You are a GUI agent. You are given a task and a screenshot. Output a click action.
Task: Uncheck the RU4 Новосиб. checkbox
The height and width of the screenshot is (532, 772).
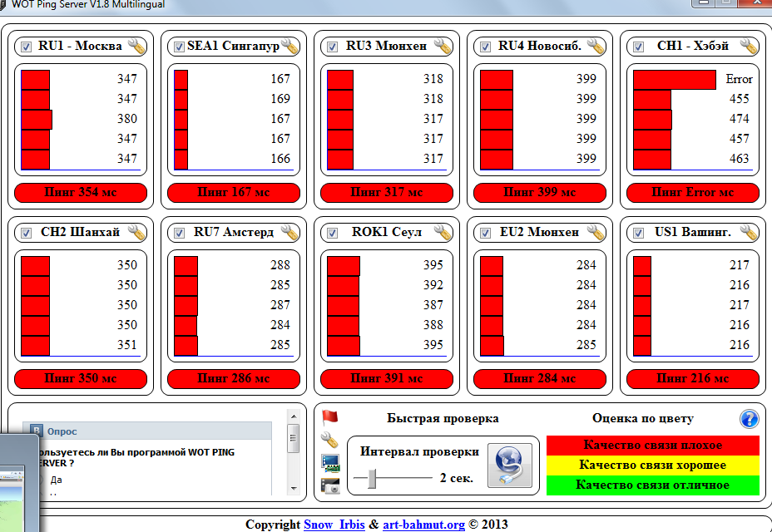(486, 47)
